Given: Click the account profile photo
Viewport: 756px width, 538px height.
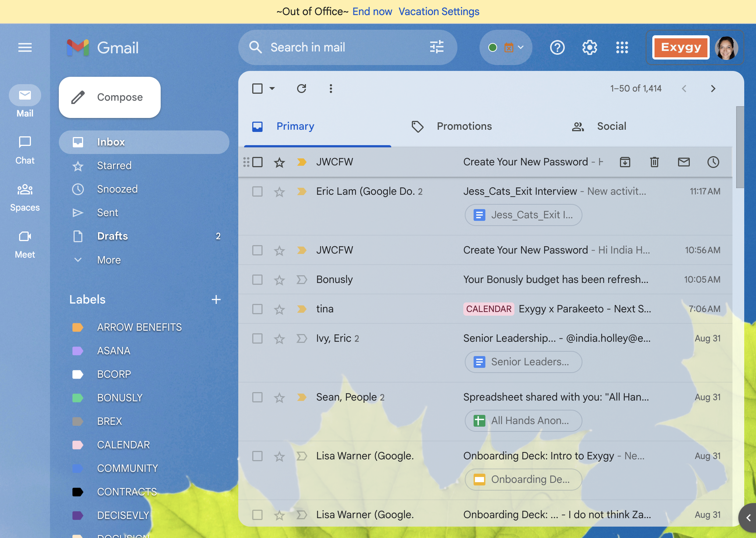Looking at the screenshot, I should click(x=726, y=47).
